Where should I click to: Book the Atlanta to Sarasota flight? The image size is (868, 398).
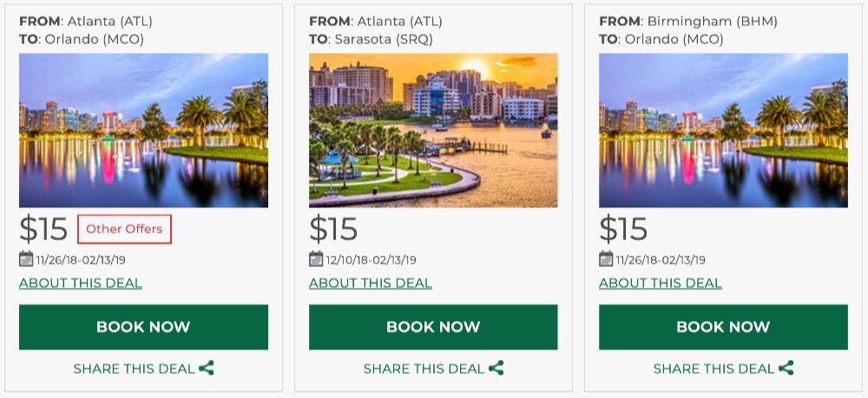click(x=433, y=327)
